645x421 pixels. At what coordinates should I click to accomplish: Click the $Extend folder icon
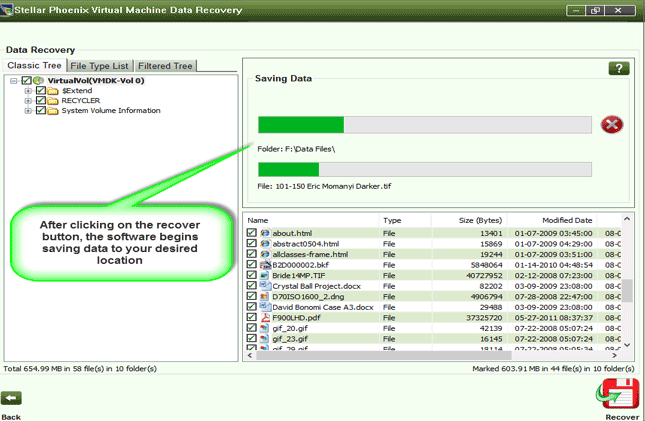click(52, 91)
